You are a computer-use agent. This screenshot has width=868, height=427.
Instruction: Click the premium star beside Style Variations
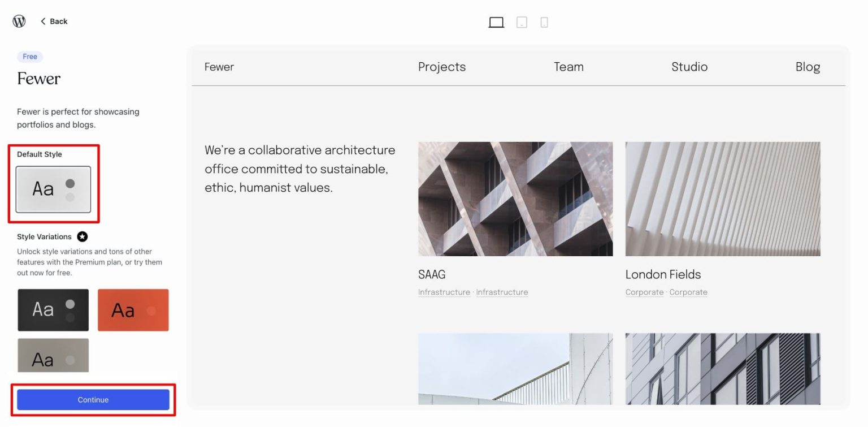(83, 236)
